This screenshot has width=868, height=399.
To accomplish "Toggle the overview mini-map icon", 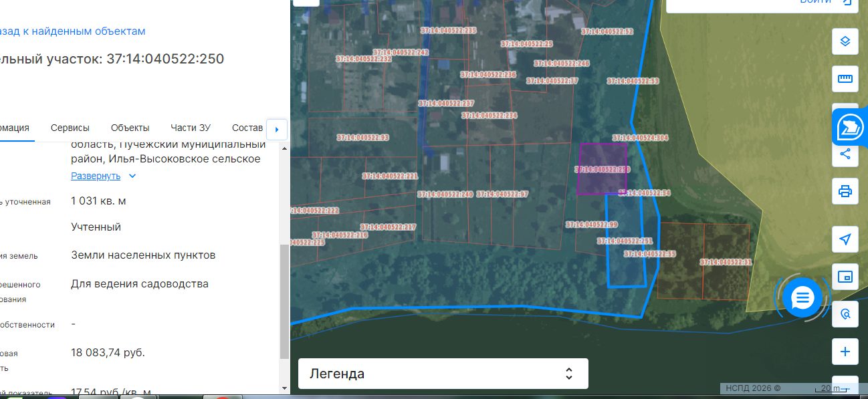I will point(845,277).
